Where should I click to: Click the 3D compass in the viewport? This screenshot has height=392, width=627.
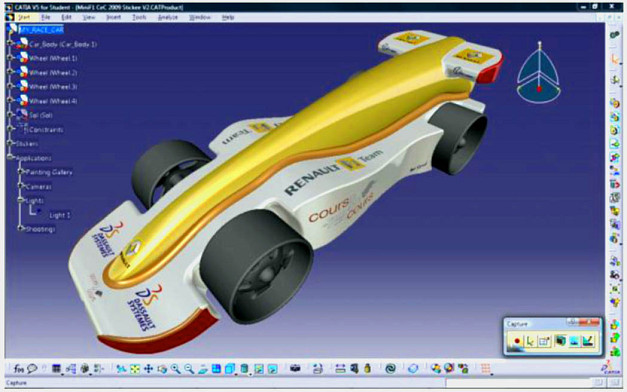(x=539, y=73)
